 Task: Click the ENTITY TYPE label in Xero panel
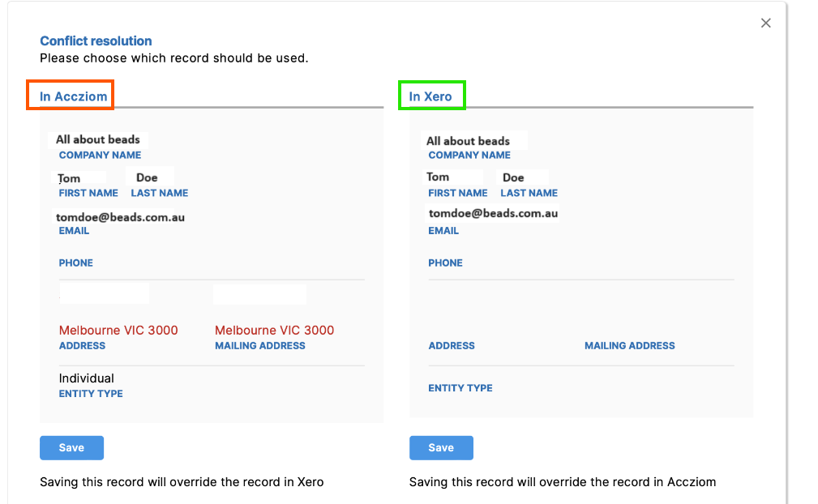(460, 388)
